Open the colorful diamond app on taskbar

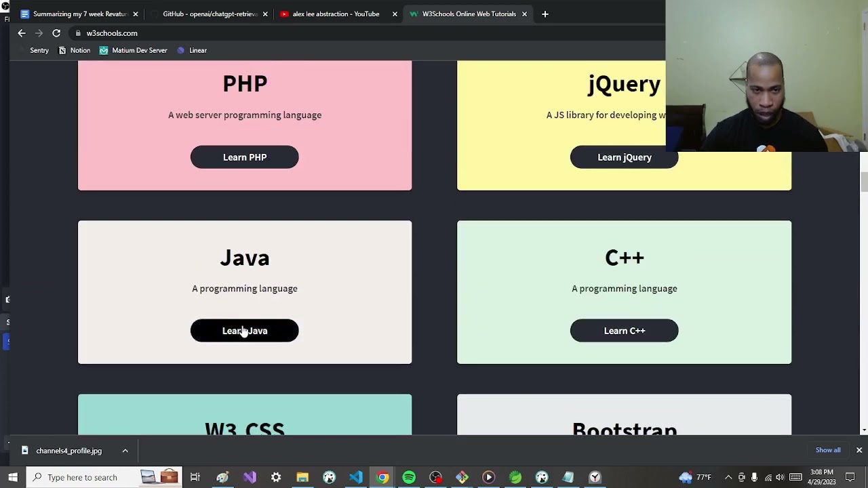(x=462, y=477)
